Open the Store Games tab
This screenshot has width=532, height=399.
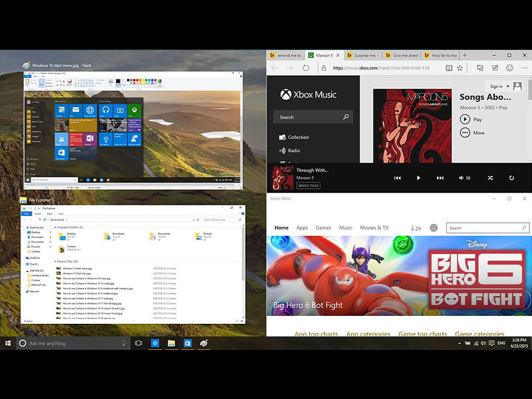pyautogui.click(x=323, y=227)
